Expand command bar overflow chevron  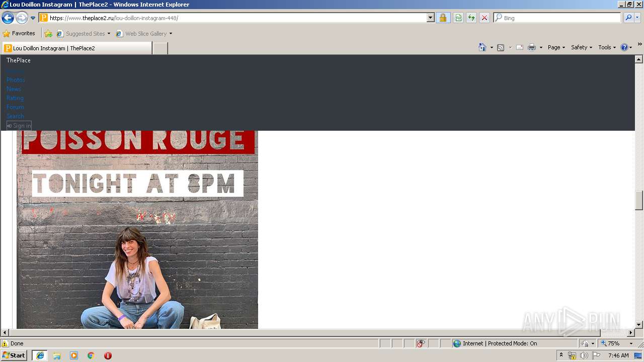tap(639, 45)
